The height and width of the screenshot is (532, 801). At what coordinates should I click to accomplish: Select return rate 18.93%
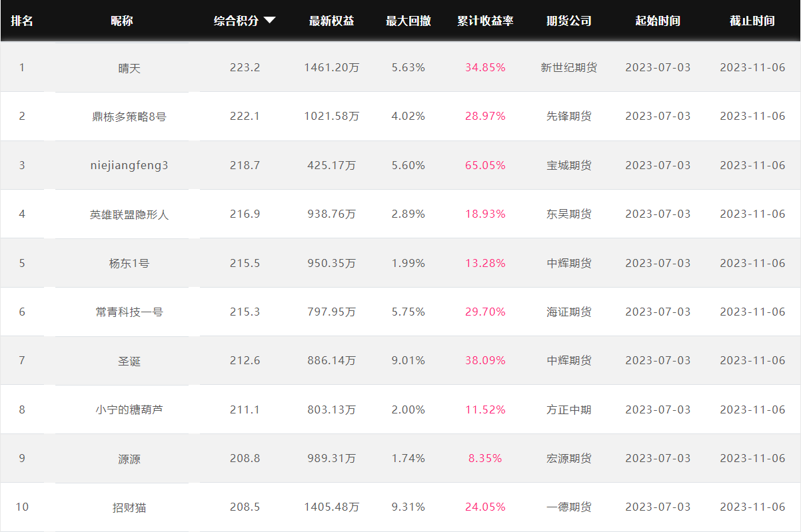[x=486, y=214]
